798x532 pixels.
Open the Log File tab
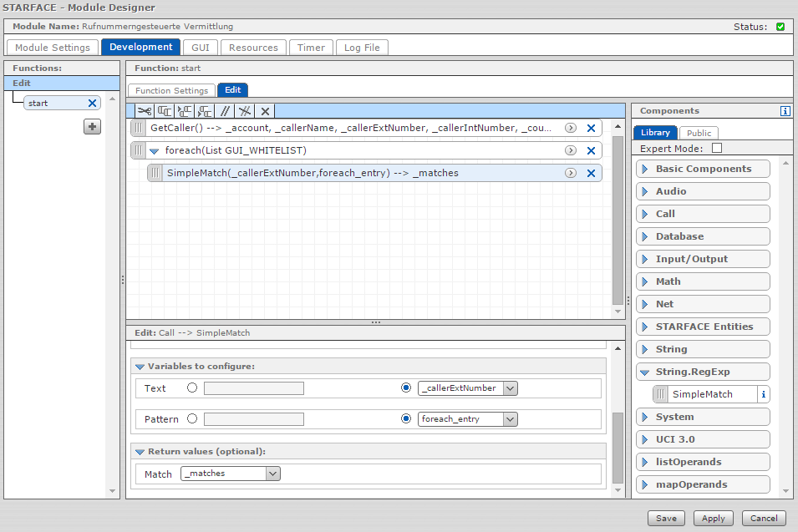362,48
